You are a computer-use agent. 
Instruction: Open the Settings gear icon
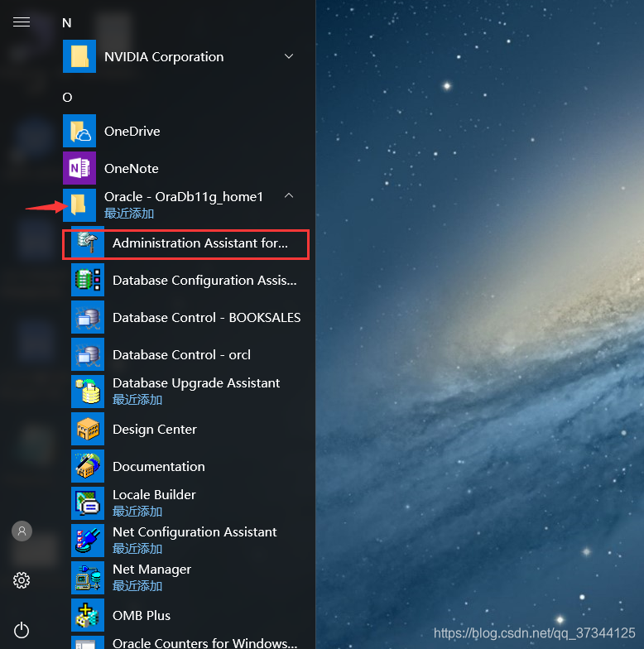(x=22, y=580)
